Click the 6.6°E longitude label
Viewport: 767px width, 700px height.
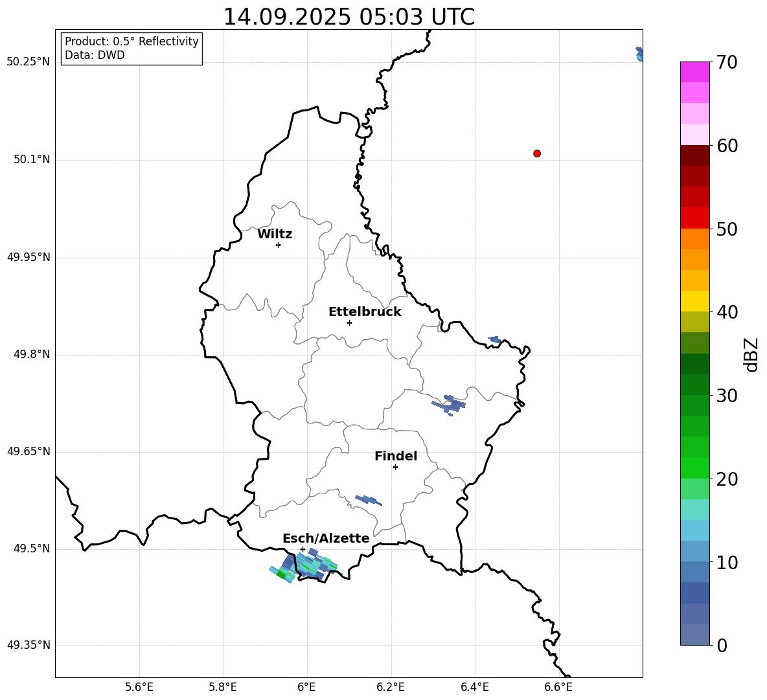pyautogui.click(x=558, y=687)
